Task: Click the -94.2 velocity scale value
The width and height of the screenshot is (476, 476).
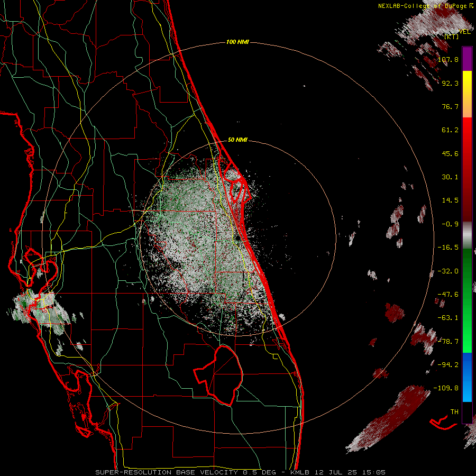Action: pyautogui.click(x=448, y=364)
